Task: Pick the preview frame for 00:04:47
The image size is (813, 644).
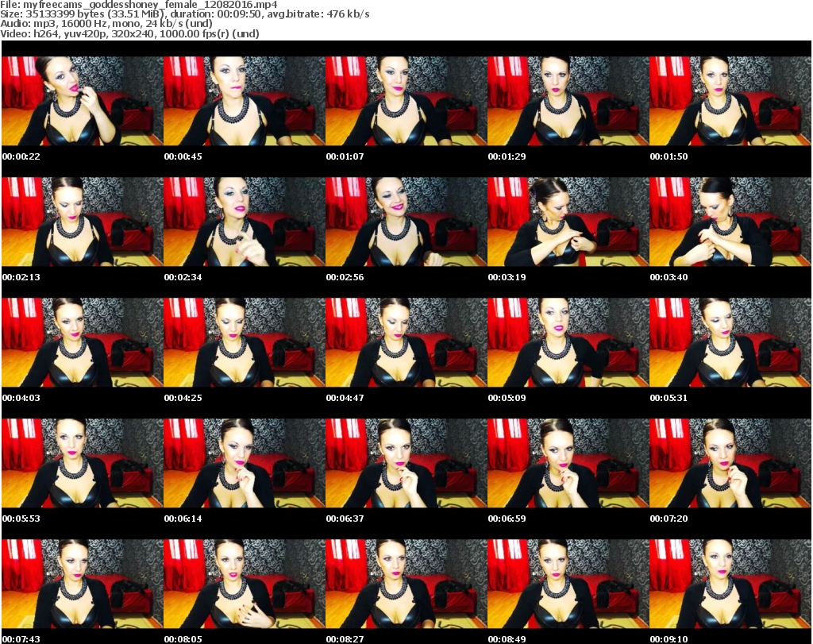Action: [x=406, y=343]
